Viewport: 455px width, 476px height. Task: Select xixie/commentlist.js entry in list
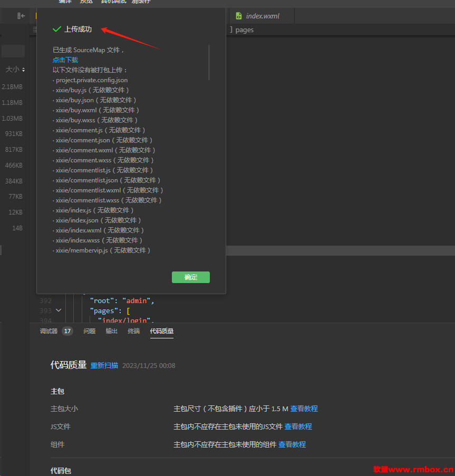(x=103, y=170)
